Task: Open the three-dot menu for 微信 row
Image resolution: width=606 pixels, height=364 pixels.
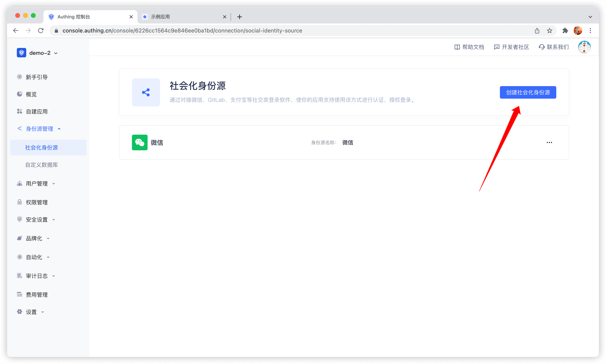Action: (549, 142)
